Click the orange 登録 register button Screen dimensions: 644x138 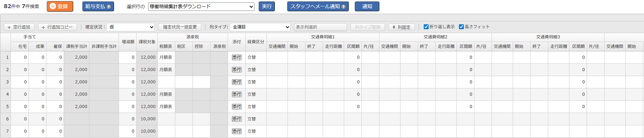coord(60,6)
